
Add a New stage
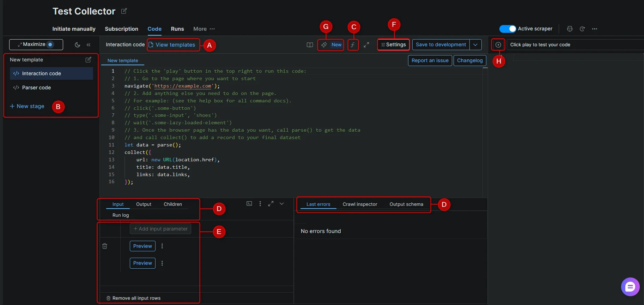(27, 106)
